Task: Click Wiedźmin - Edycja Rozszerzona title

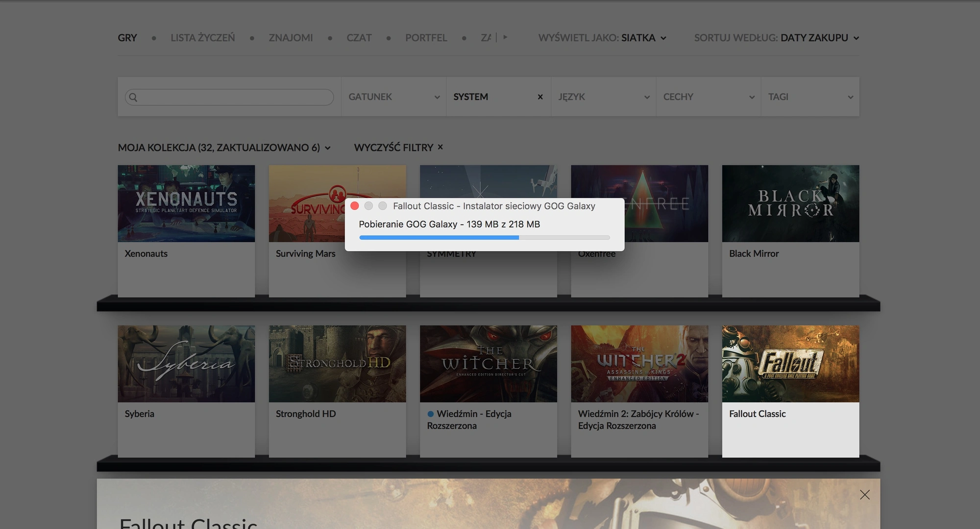Action: click(x=469, y=420)
